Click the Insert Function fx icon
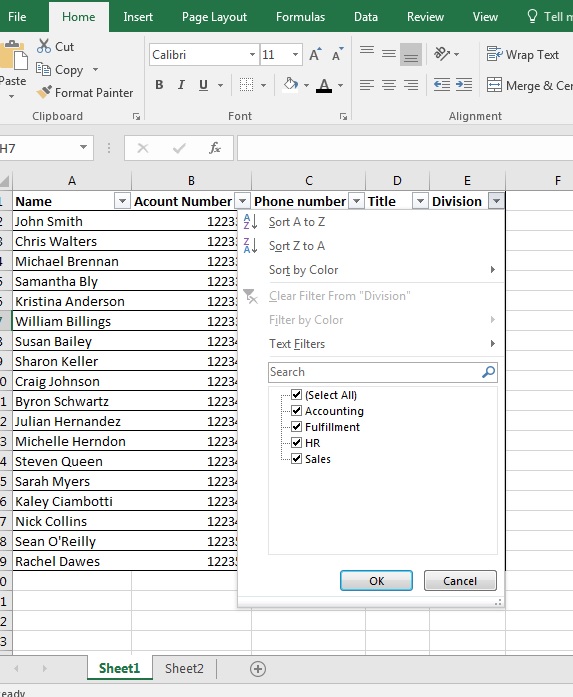 215,148
